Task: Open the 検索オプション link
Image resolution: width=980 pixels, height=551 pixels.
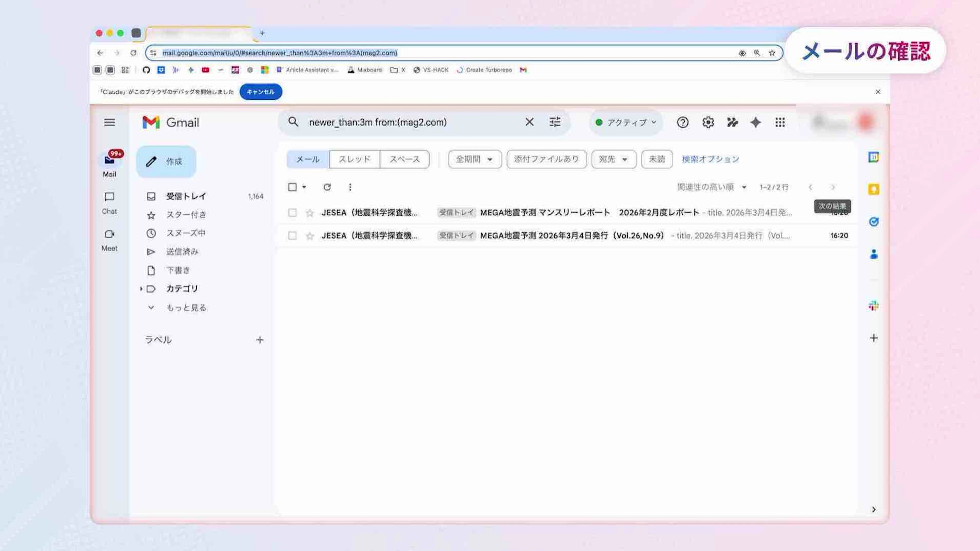Action: pos(710,159)
